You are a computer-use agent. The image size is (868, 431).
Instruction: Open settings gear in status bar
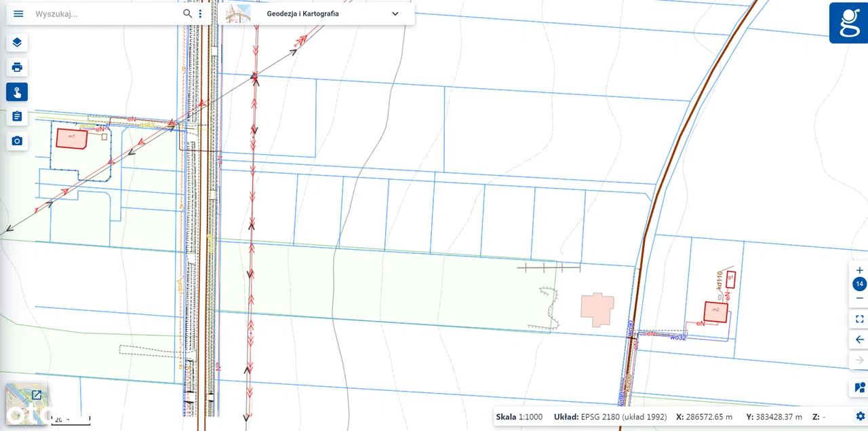[x=860, y=416]
